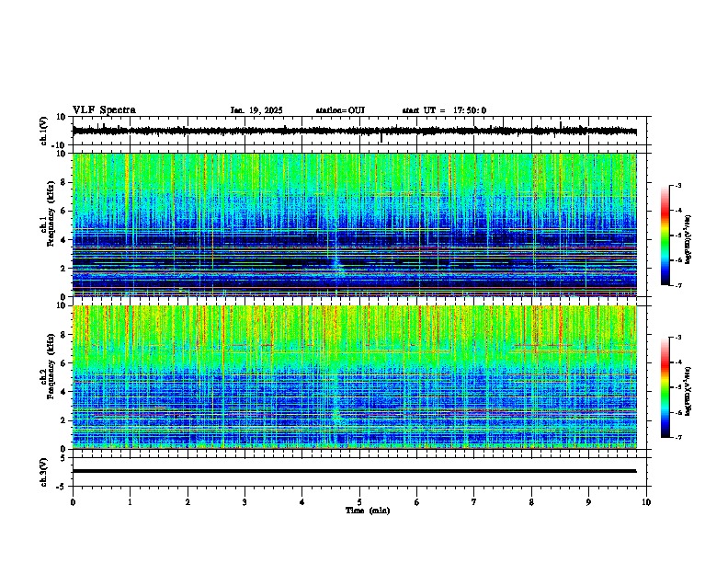
Task: Click the ch.1 "Frequency (kHz)" axis label
Action: [x=51, y=214]
